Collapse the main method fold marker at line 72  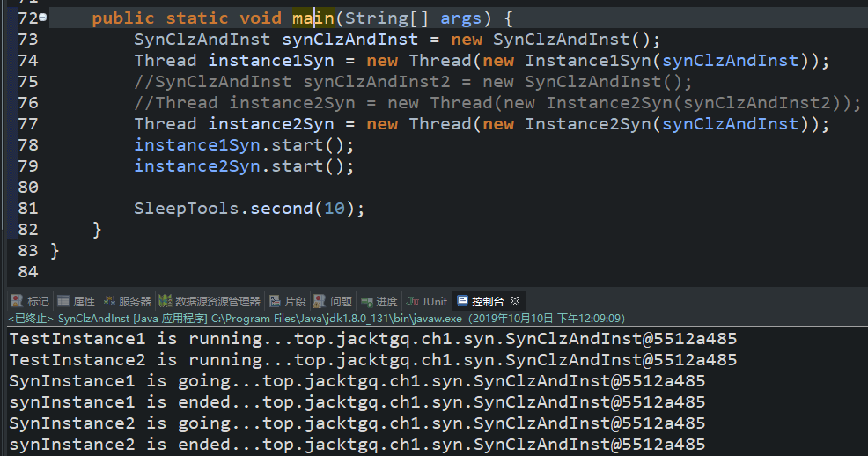[42, 18]
